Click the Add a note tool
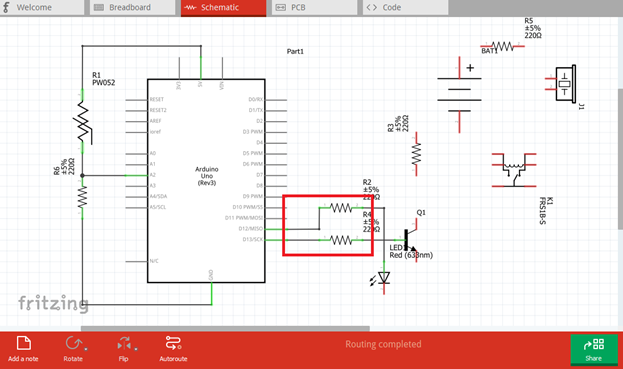This screenshot has height=369, width=623. click(23, 349)
